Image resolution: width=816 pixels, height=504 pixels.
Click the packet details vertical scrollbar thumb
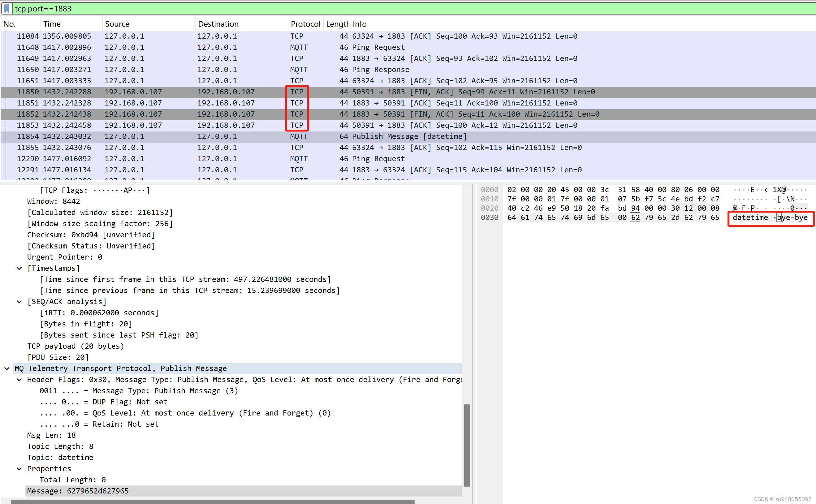pyautogui.click(x=467, y=445)
